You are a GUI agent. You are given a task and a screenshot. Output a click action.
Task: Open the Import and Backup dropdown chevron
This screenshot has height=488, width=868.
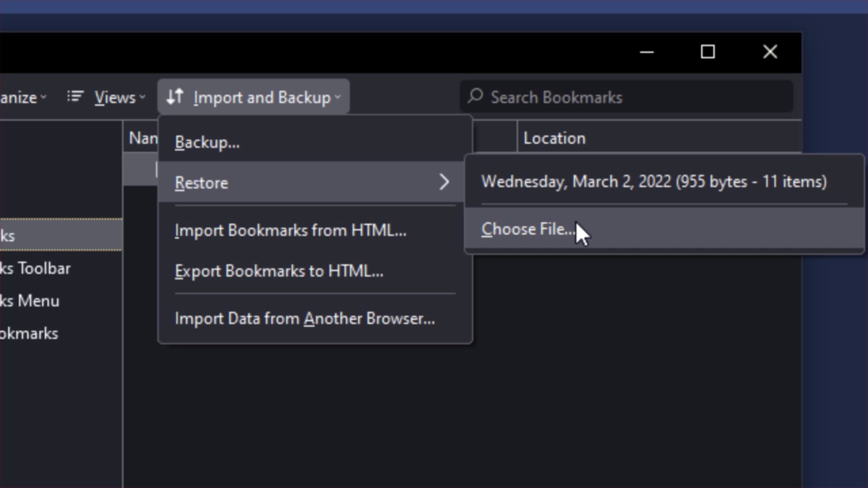(x=338, y=97)
